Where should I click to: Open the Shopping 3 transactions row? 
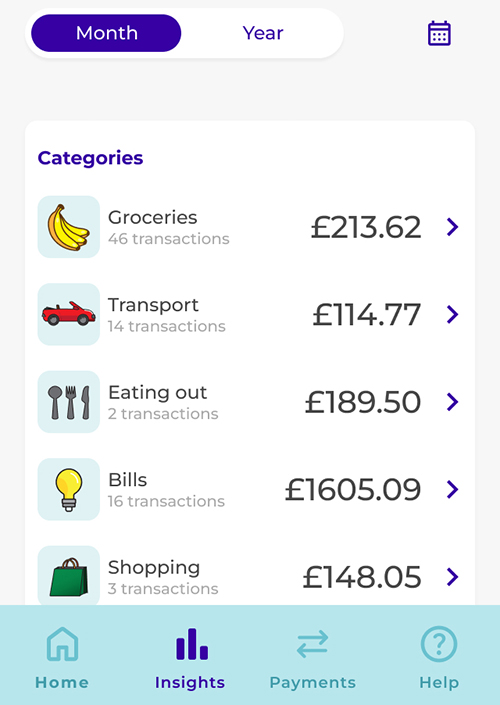[250, 576]
